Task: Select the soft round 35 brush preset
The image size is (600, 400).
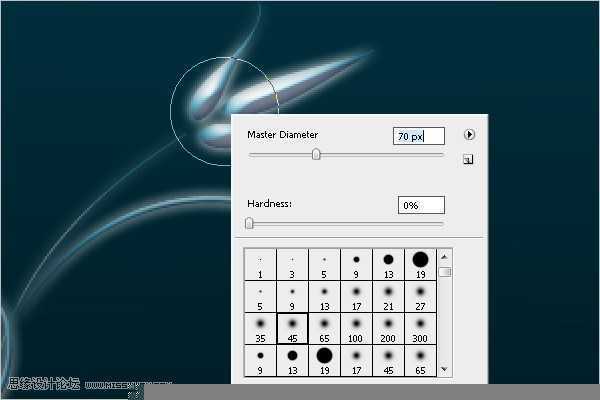Action: (x=260, y=329)
